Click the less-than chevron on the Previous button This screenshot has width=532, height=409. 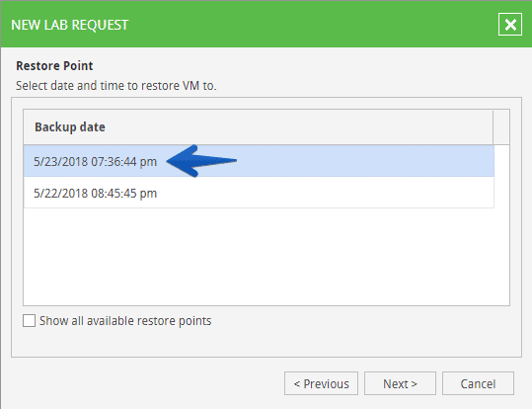297,384
